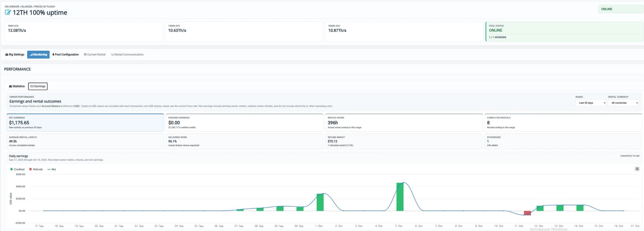Screen dimensions: 644x231
Task: Click the 30min avg 10.87Th/s value
Action: (337, 31)
